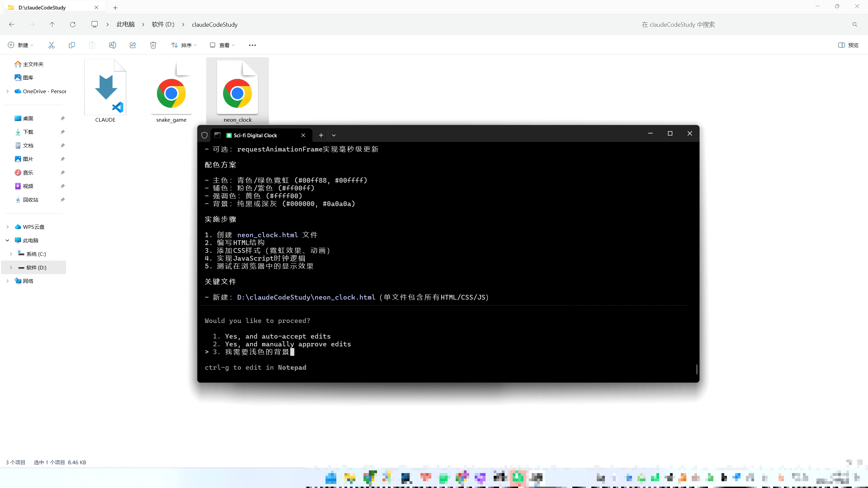Open the 新建 new item dropdown
Image resolution: width=868 pixels, height=488 pixels.
pyautogui.click(x=20, y=45)
